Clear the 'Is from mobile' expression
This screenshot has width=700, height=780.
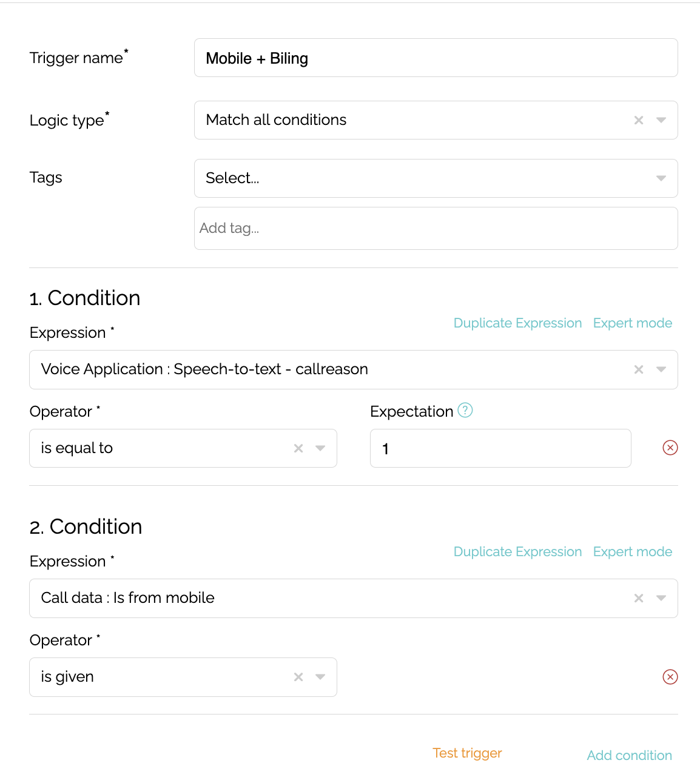[x=639, y=598]
